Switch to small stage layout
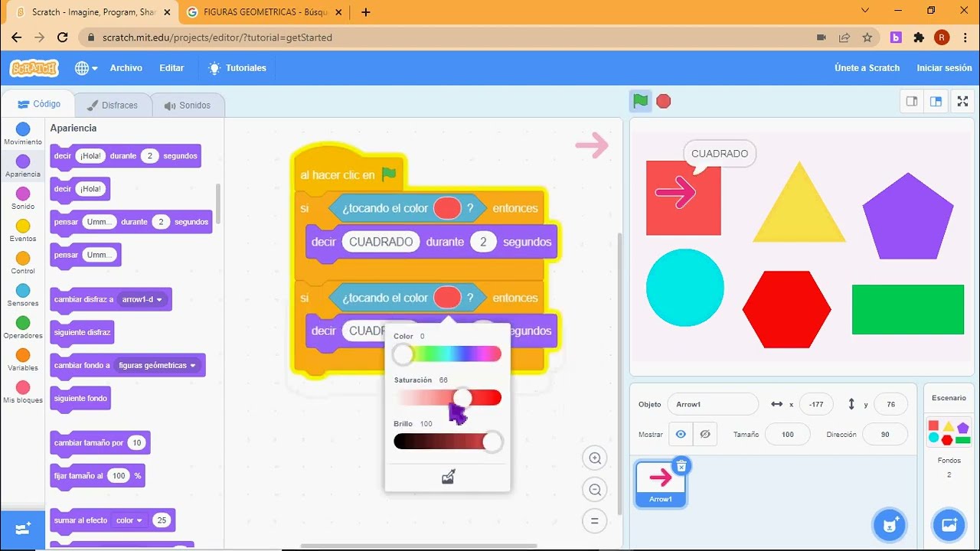Screen dimensions: 980x551 [912, 101]
